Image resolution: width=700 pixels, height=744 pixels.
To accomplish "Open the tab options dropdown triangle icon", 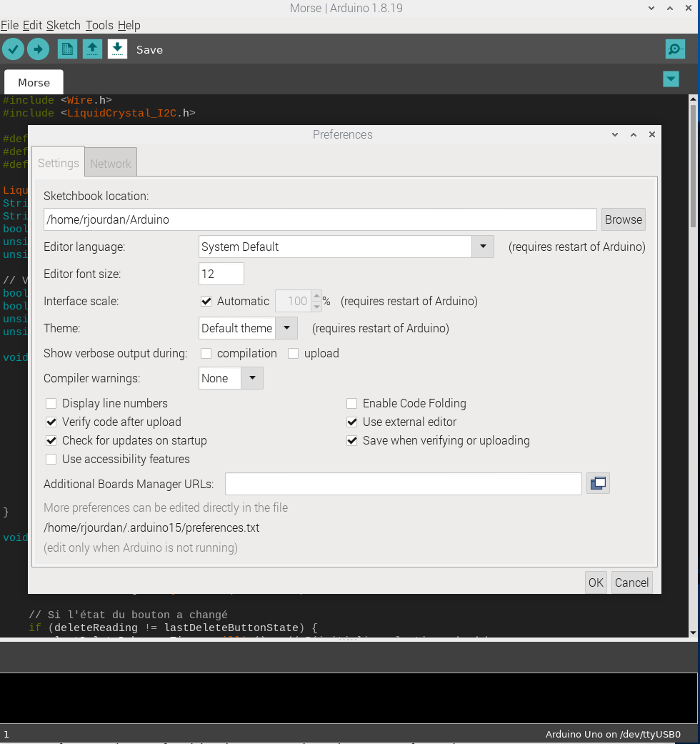I will point(671,79).
